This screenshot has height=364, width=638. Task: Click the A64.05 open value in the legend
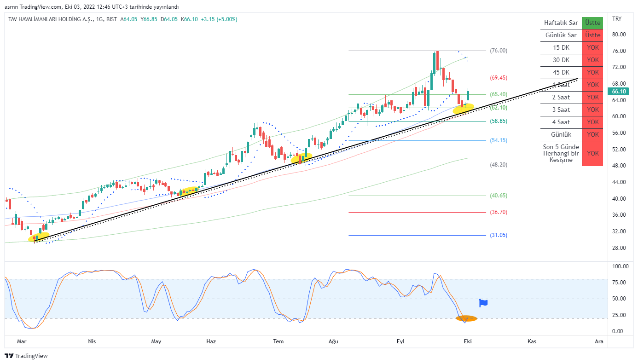pyautogui.click(x=129, y=19)
